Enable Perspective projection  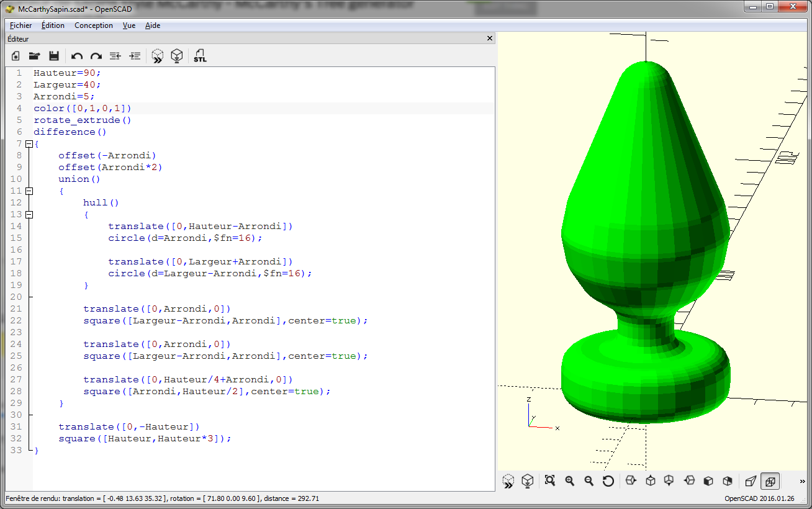point(751,480)
